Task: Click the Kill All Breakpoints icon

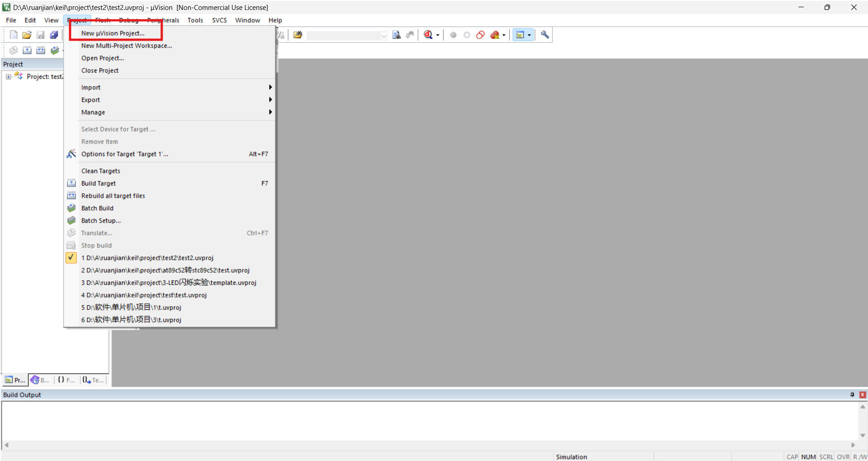Action: click(495, 35)
